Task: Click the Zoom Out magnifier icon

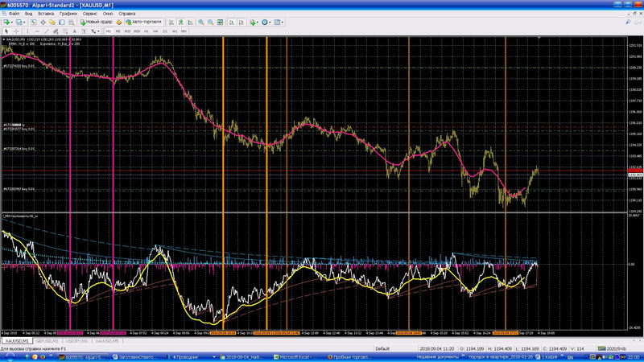Action: [x=209, y=23]
